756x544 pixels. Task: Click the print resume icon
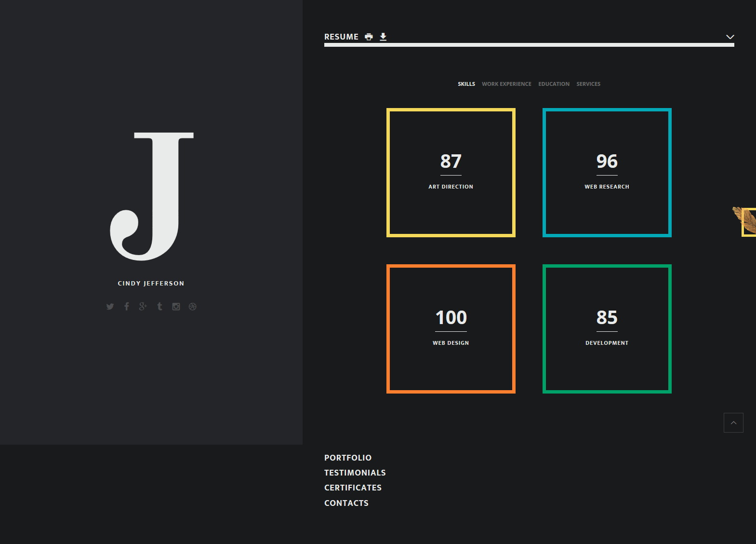[x=369, y=37]
